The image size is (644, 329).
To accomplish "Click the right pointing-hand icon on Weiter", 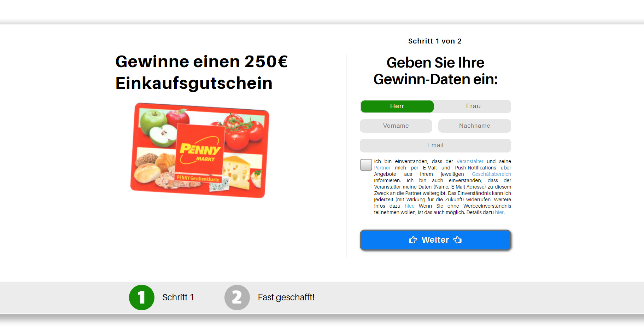I will pos(457,240).
